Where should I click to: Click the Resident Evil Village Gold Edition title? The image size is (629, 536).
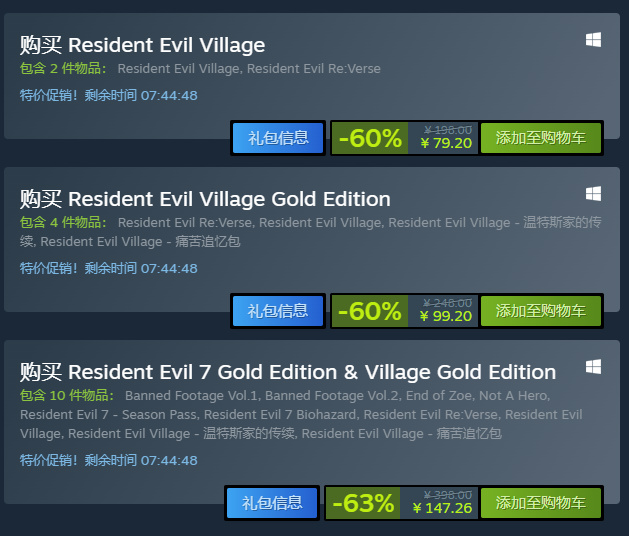(205, 199)
